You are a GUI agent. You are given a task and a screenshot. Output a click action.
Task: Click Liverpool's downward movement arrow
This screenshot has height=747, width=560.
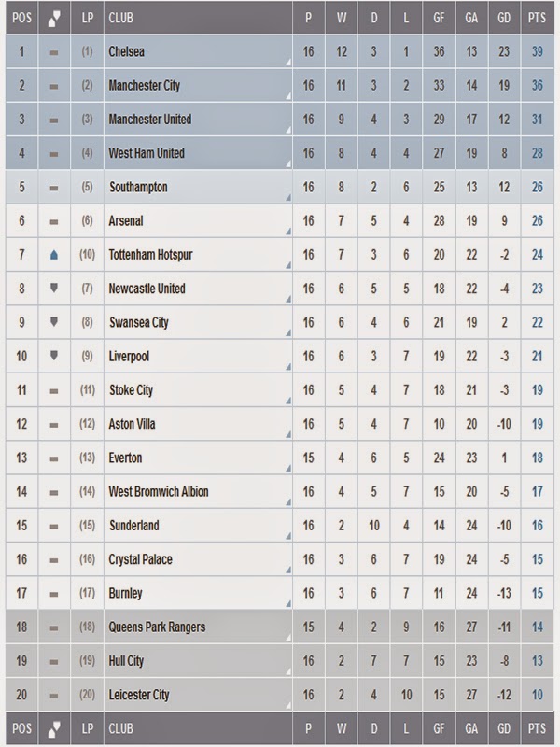click(54, 356)
